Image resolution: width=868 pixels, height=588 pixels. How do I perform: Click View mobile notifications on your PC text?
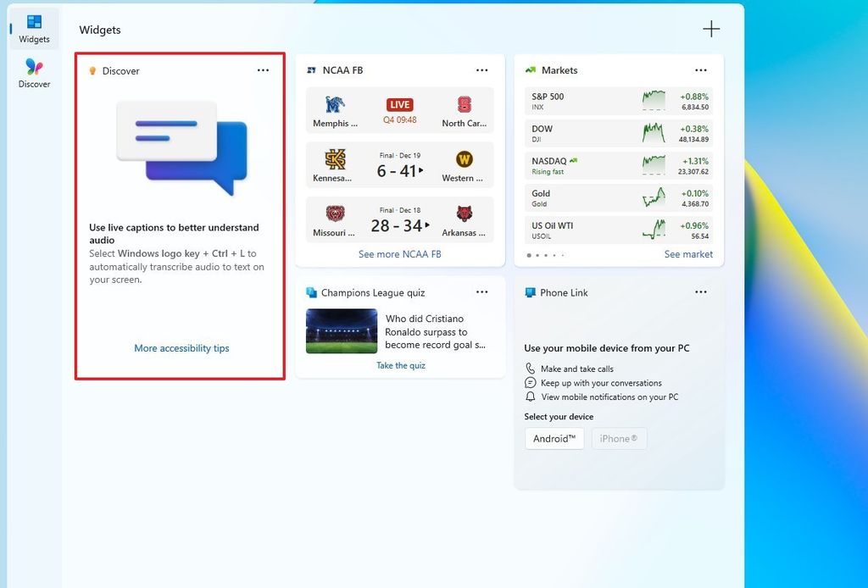(609, 397)
